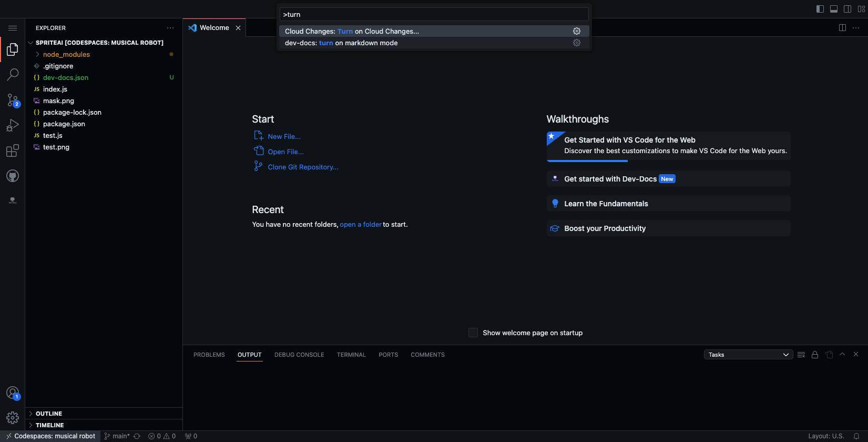Open package.json in the explorer
Screen dimensions: 868x442
point(64,124)
